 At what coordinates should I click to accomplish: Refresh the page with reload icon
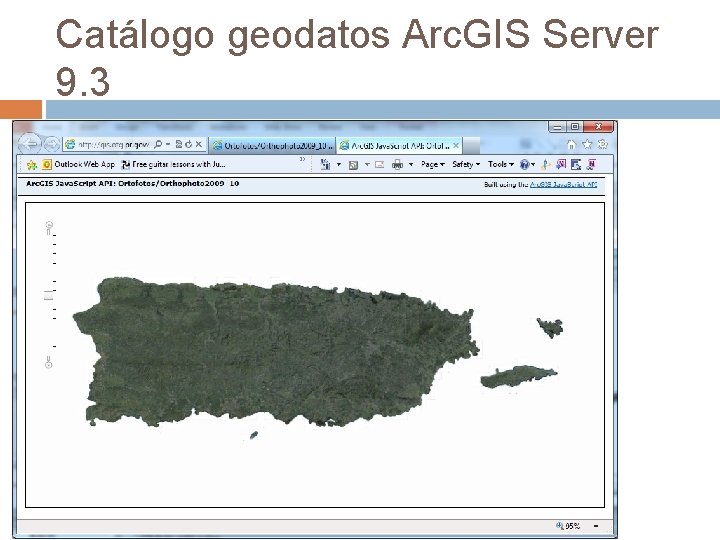click(x=188, y=144)
